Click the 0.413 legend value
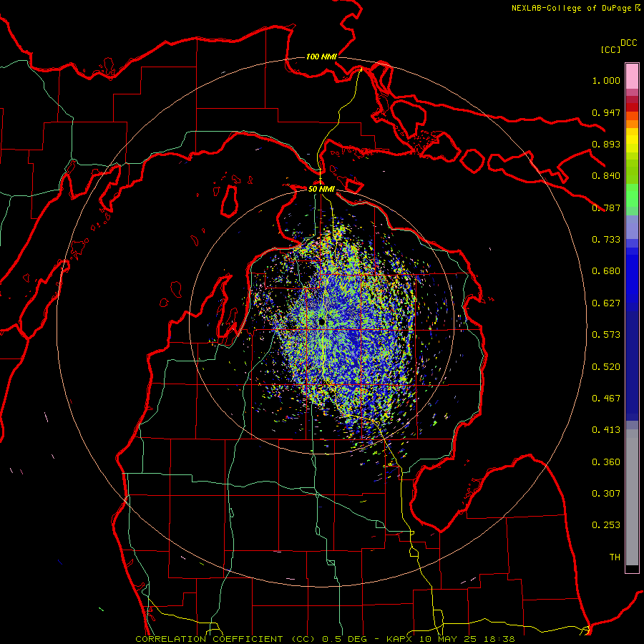The width and height of the screenshot is (644, 644). pos(606,430)
